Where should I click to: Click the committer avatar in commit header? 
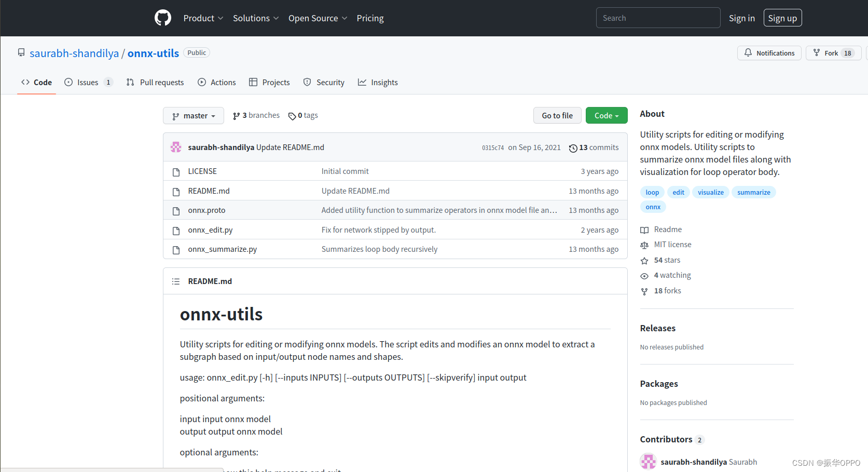tap(176, 147)
